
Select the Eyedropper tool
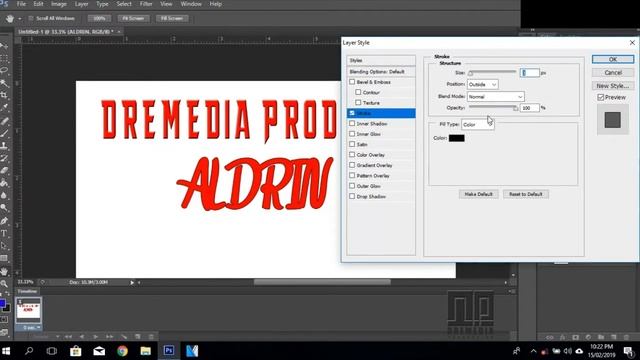click(4, 108)
